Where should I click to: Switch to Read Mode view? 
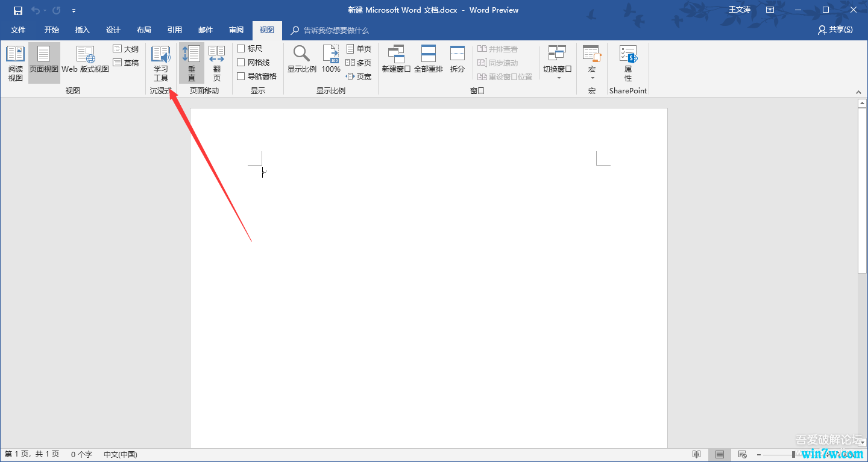point(16,63)
